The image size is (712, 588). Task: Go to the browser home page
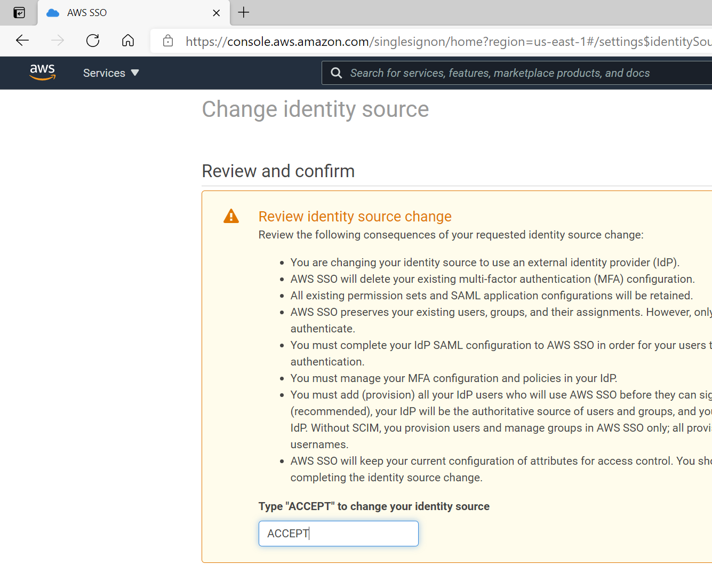click(128, 41)
